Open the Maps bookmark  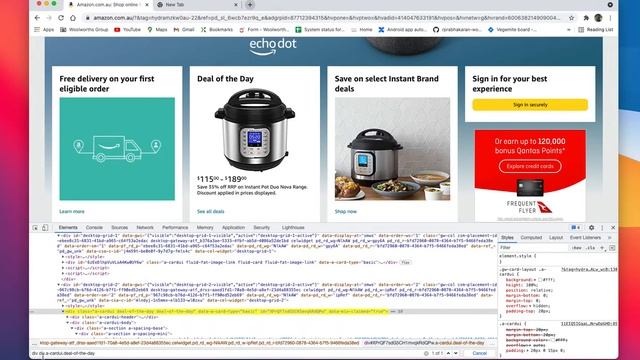click(157, 30)
